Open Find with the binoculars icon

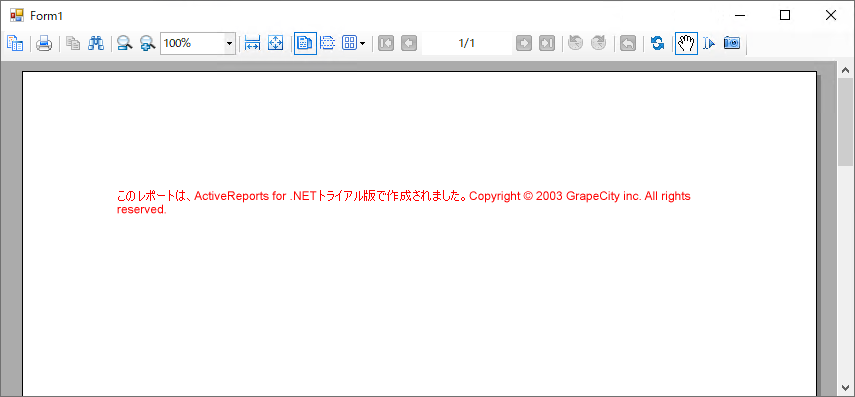[96, 43]
